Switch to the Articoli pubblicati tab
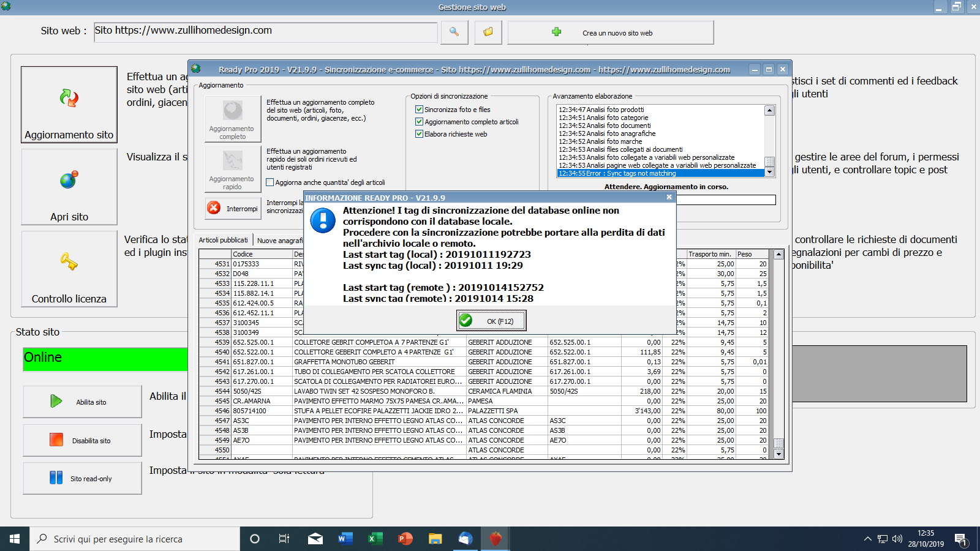Viewport: 980px width, 551px height. pos(223,240)
